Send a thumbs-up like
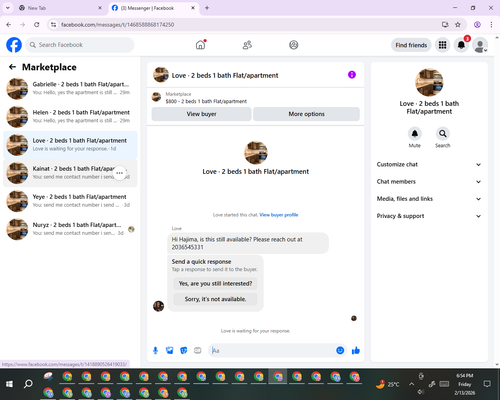Viewport: 500px width, 400px height. [x=356, y=350]
